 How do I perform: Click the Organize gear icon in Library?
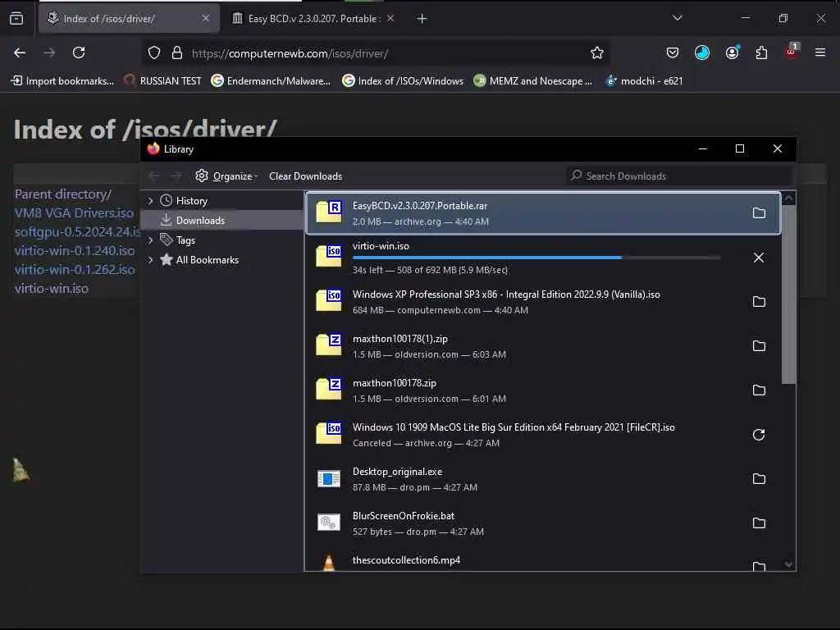202,176
